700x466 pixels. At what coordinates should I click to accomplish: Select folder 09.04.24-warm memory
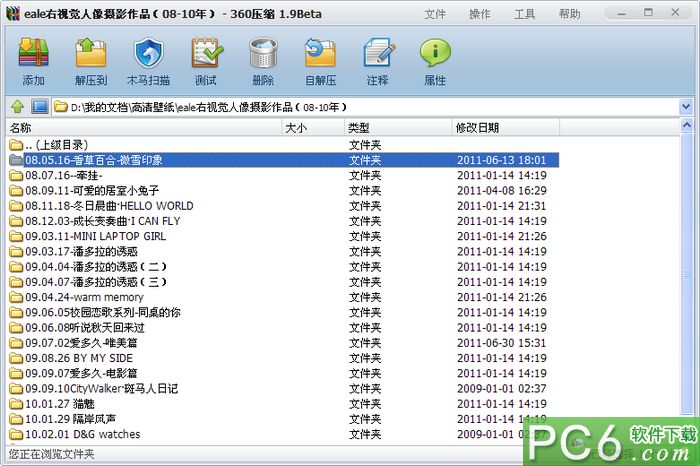pyautogui.click(x=283, y=297)
